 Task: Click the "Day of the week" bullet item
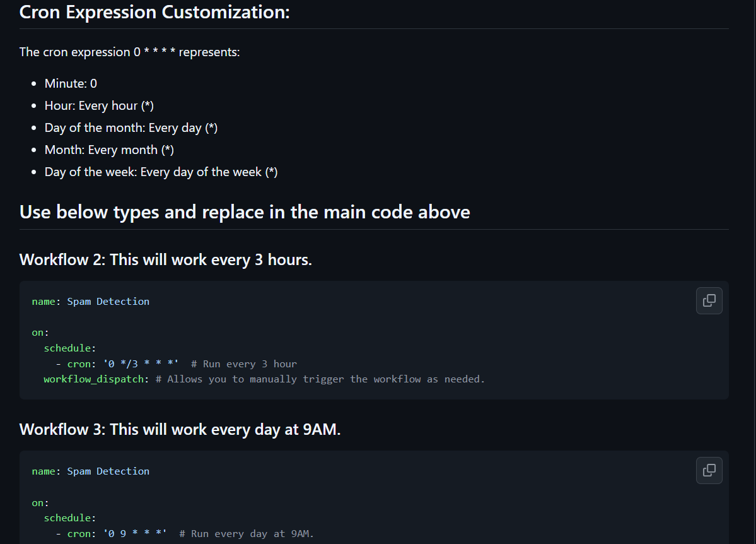pyautogui.click(x=161, y=172)
